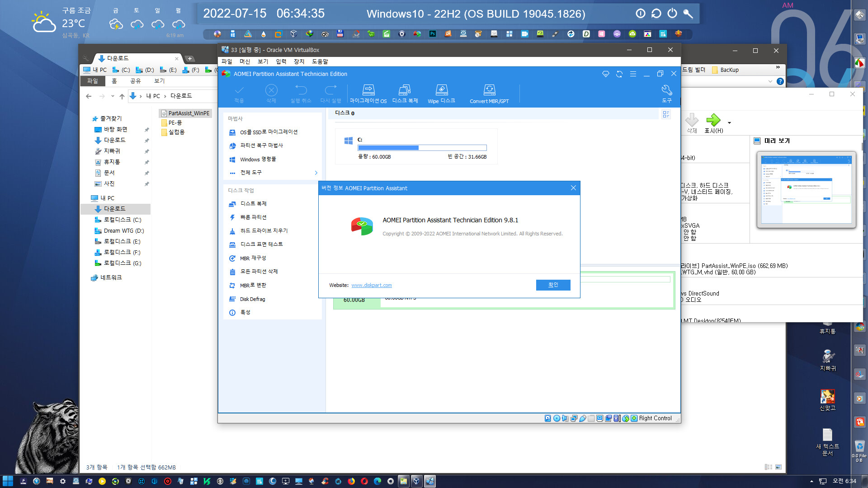The width and height of the screenshot is (868, 488).
Task: Switch Explorer to large thumbnails view
Action: click(x=778, y=467)
